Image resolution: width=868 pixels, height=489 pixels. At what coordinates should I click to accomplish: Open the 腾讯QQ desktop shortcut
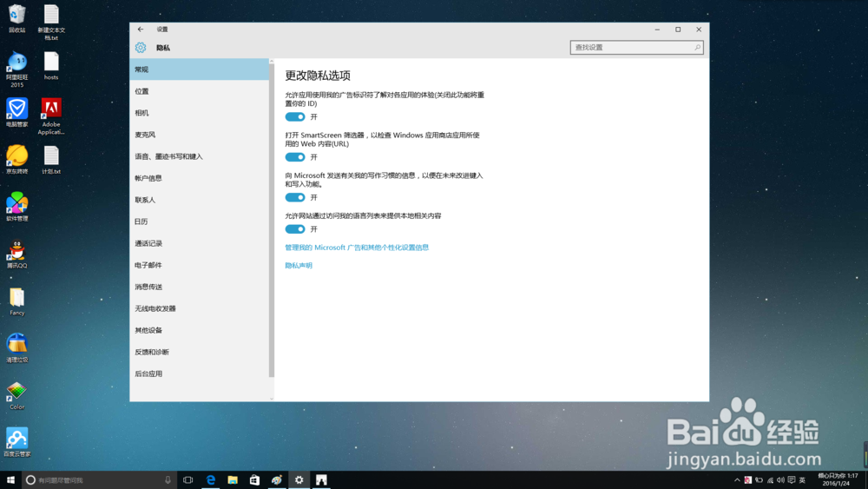(17, 254)
